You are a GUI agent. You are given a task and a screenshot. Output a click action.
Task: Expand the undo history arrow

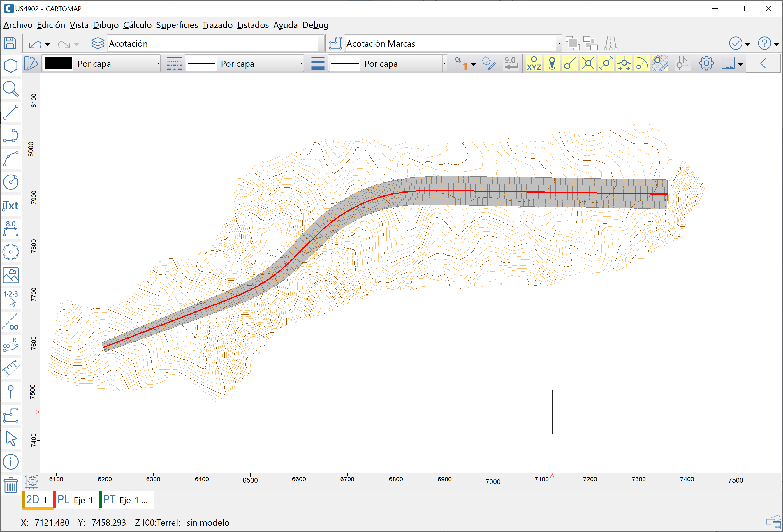[x=47, y=44]
